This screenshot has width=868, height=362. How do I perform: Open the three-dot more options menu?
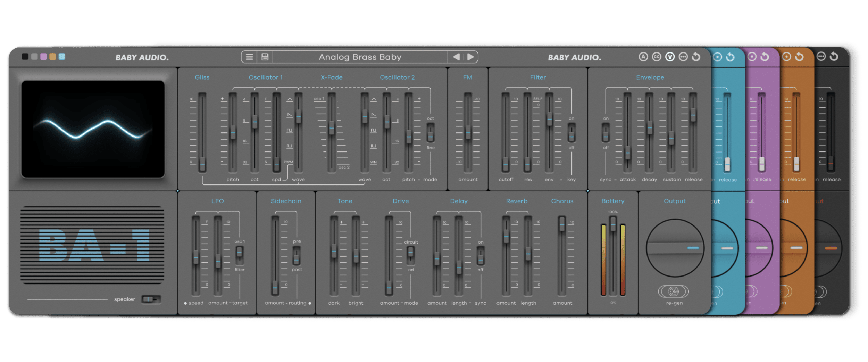pos(683,57)
